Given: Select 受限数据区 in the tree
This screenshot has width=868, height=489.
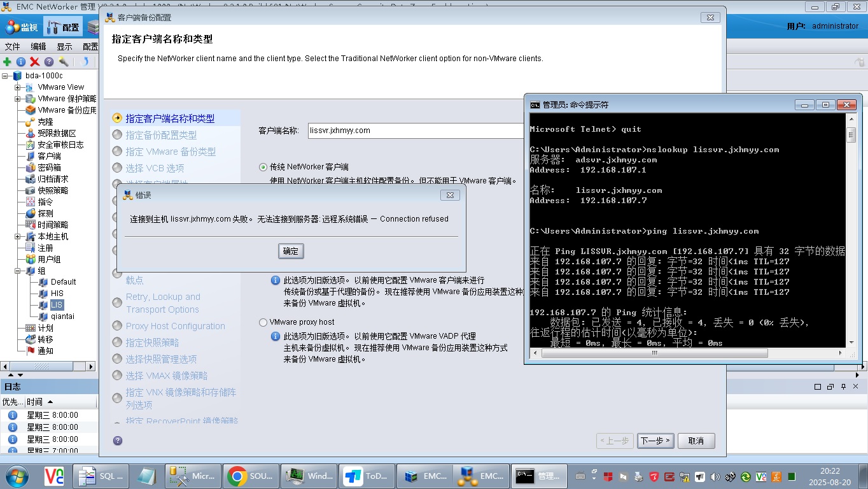Looking at the screenshot, I should (57, 133).
